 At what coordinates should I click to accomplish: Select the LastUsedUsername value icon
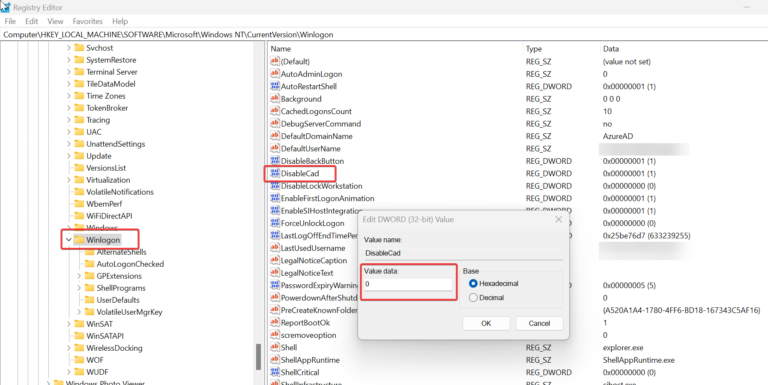point(275,248)
